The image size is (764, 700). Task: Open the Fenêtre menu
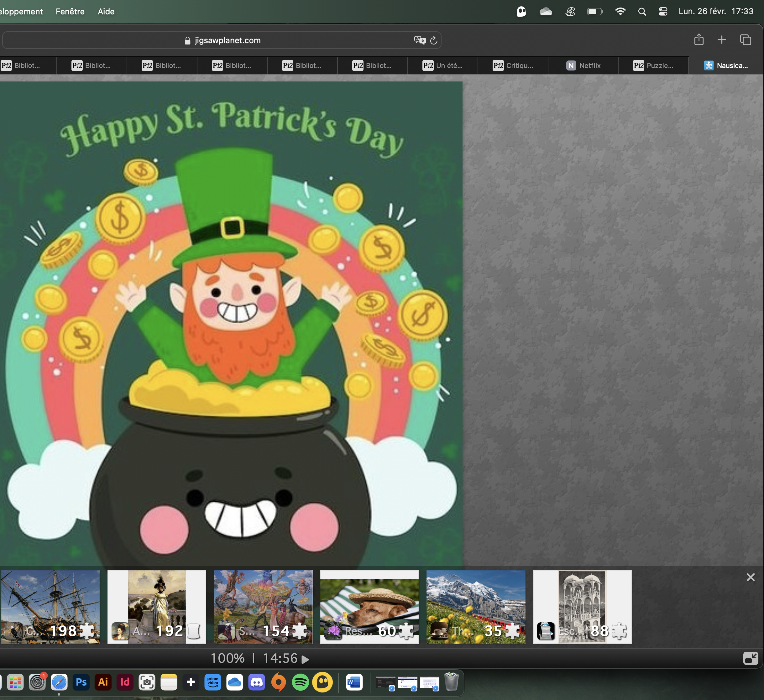pyautogui.click(x=70, y=12)
